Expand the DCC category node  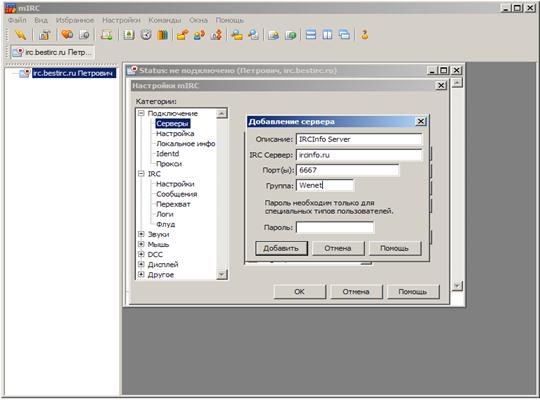[141, 254]
